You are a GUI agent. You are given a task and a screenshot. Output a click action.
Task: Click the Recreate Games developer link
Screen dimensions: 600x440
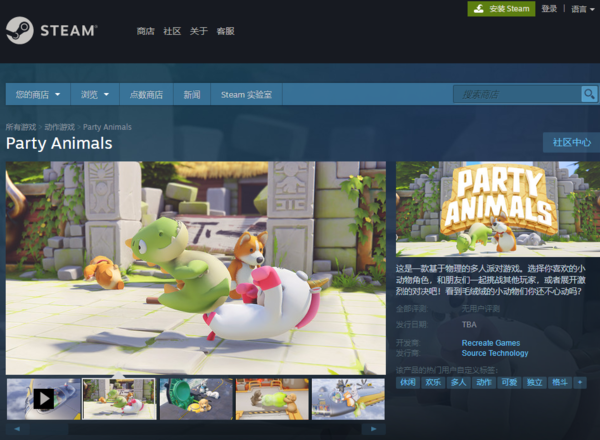pyautogui.click(x=491, y=343)
